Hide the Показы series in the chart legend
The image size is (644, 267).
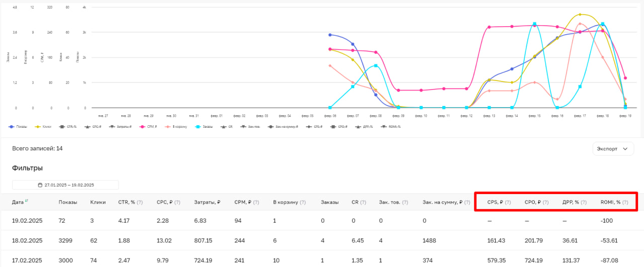[18, 127]
